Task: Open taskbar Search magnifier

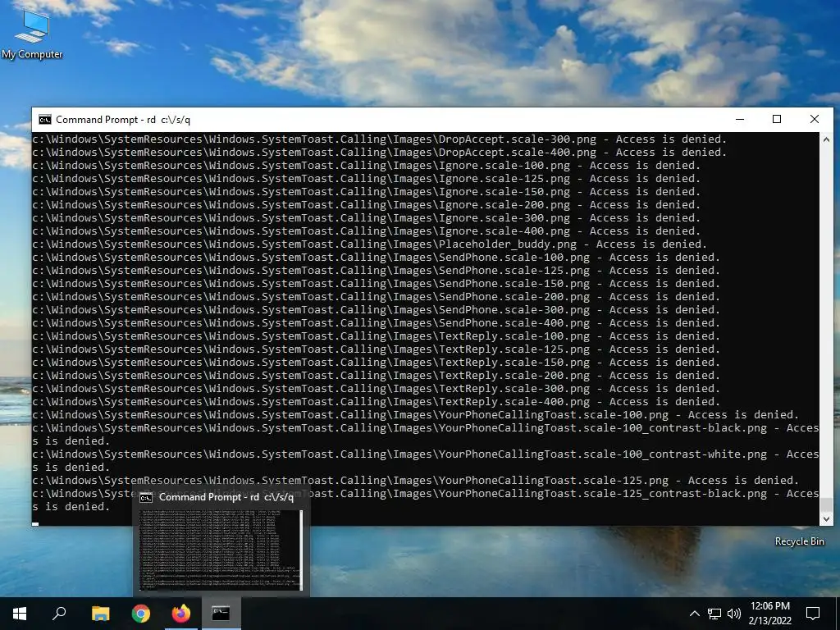Action: click(x=59, y=614)
